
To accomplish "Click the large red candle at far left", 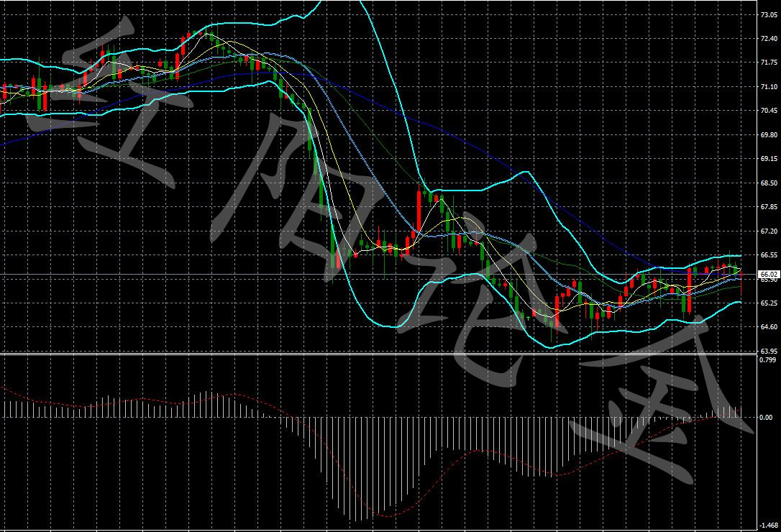I will [43, 97].
